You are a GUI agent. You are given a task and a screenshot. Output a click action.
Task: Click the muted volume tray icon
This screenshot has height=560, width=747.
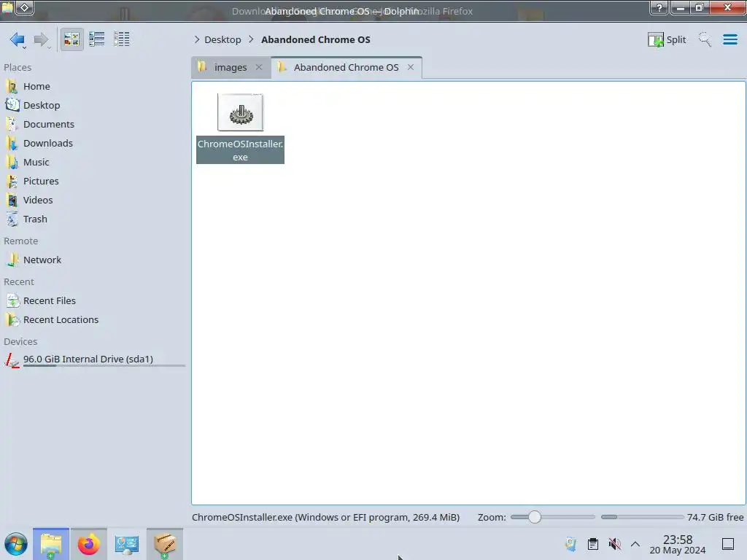point(614,544)
